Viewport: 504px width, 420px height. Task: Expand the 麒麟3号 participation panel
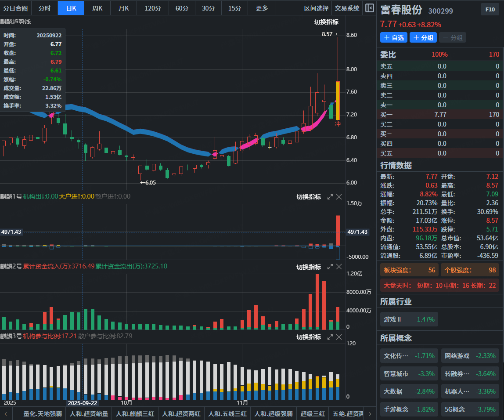pos(330,337)
